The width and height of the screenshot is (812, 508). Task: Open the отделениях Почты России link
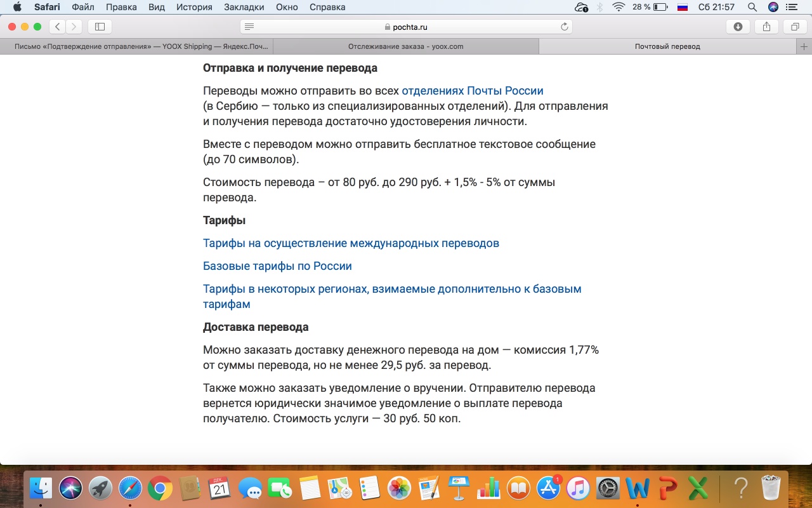(472, 91)
